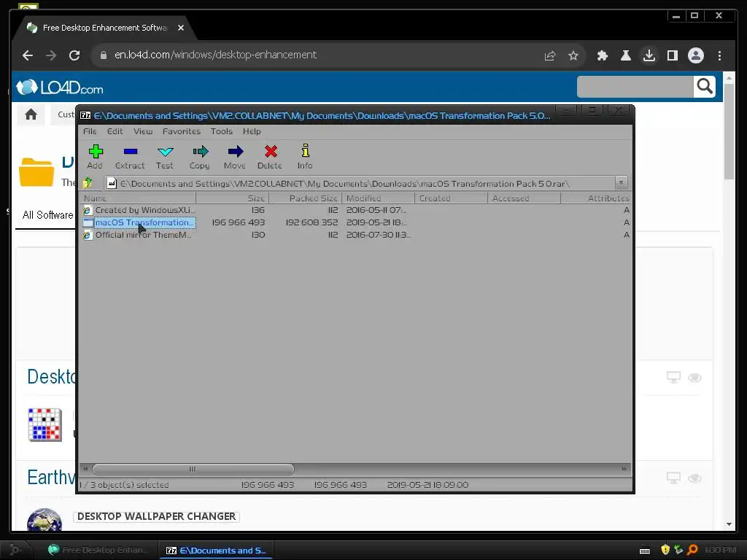Image resolution: width=747 pixels, height=560 pixels.
Task: Click the right arrow of the horizontal scrollbar
Action: click(x=624, y=469)
